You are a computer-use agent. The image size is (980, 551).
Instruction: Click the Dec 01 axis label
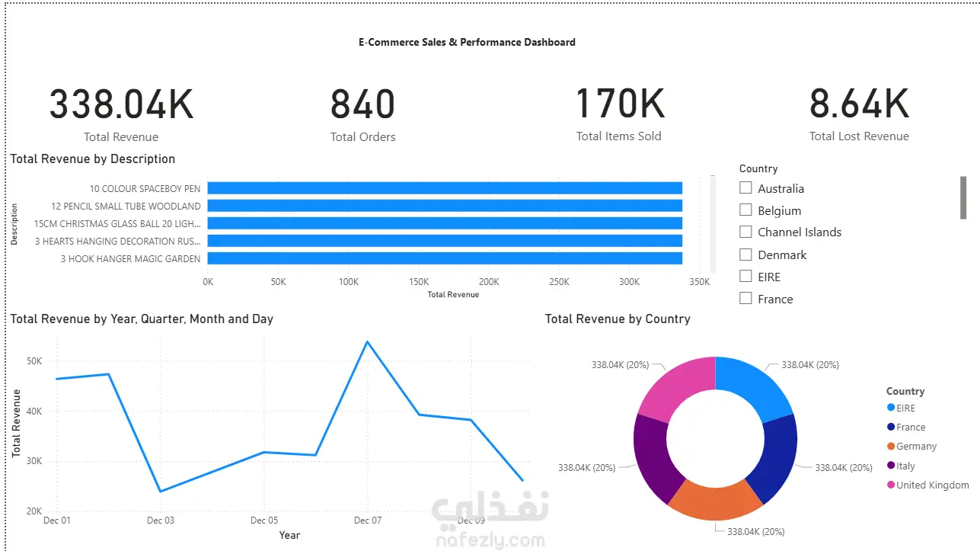point(56,521)
